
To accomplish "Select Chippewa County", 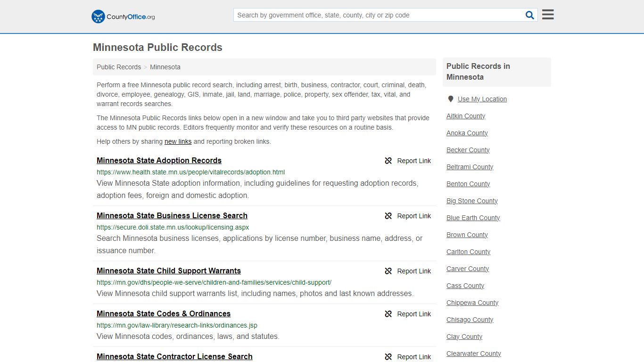I will (x=472, y=303).
